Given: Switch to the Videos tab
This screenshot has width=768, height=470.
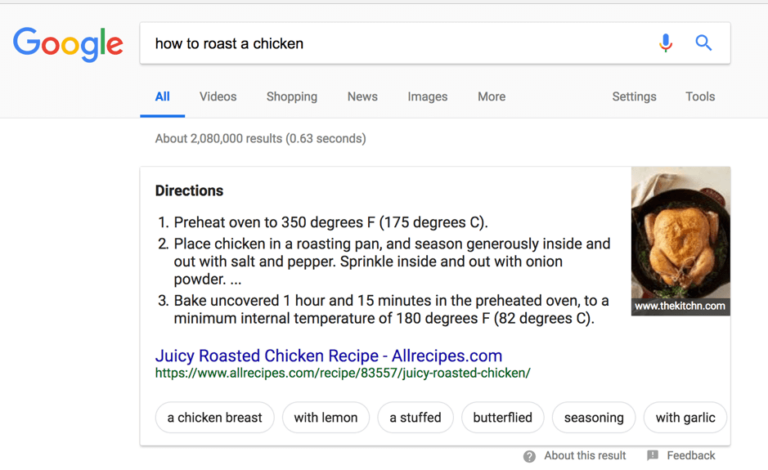Looking at the screenshot, I should tap(218, 97).
